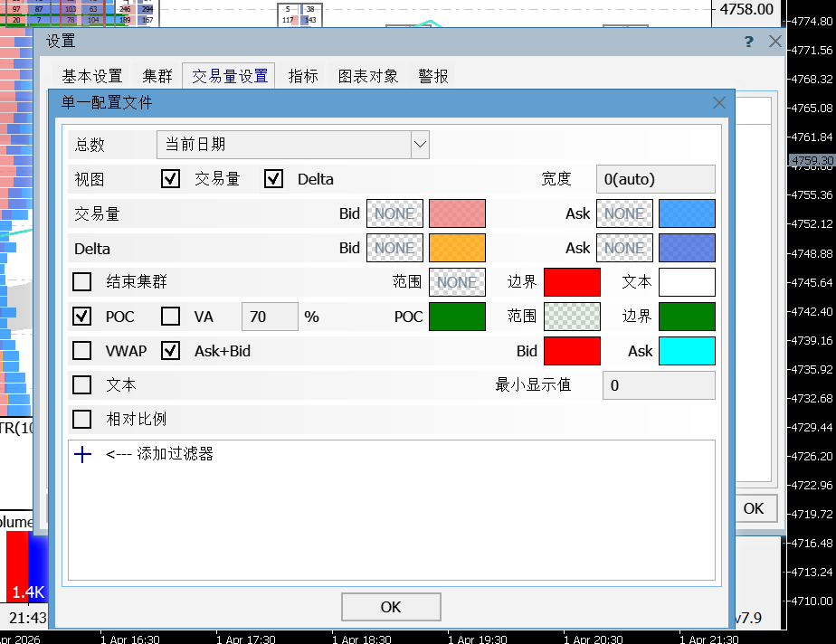Image resolution: width=836 pixels, height=644 pixels.
Task: Click the plus icon to add a filter
Action: pos(82,454)
